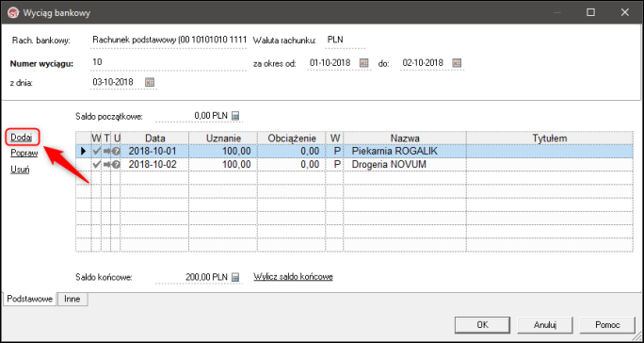
Task: Select date cell 2018-10-01
Action: pyautogui.click(x=154, y=152)
